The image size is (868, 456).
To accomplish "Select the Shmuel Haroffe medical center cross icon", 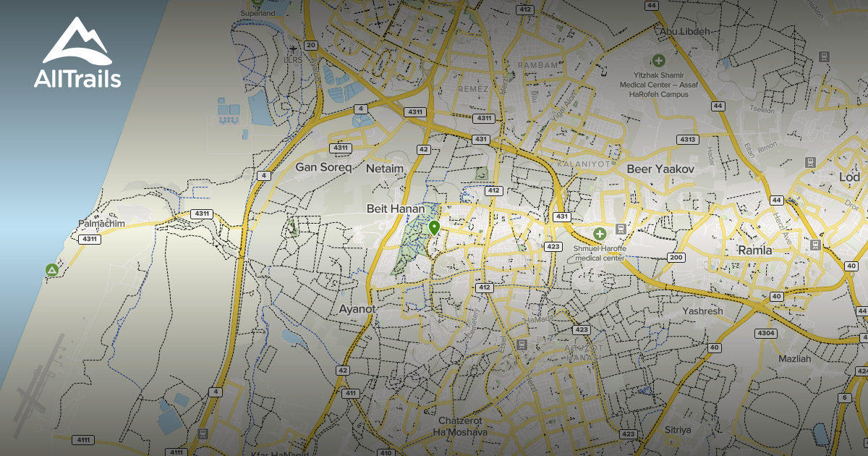I will click(x=600, y=234).
